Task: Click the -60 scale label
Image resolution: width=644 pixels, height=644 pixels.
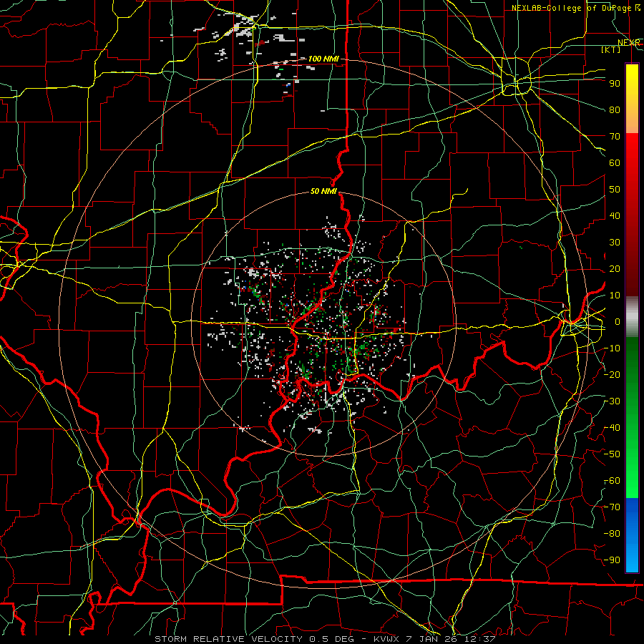Action: tap(612, 481)
